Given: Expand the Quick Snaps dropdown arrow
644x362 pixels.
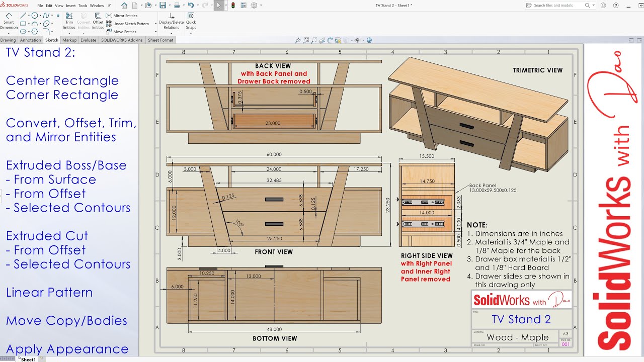Looking at the screenshot, I should tap(191, 33).
